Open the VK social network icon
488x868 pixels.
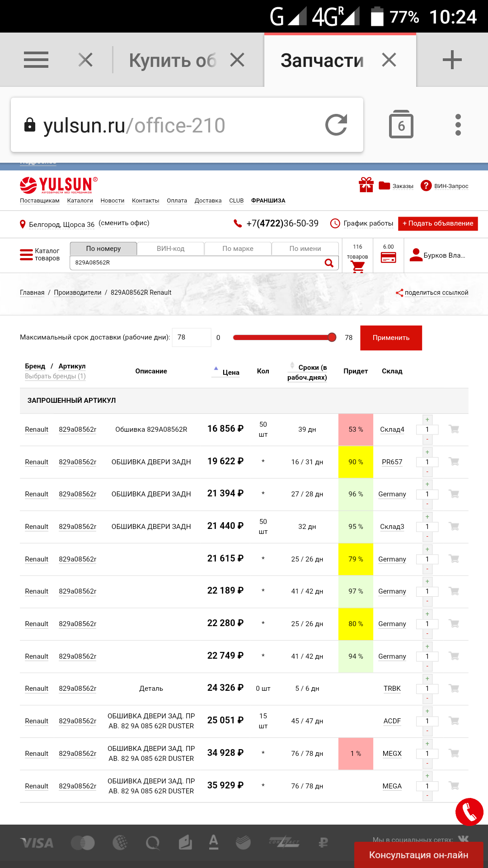pos(463,839)
